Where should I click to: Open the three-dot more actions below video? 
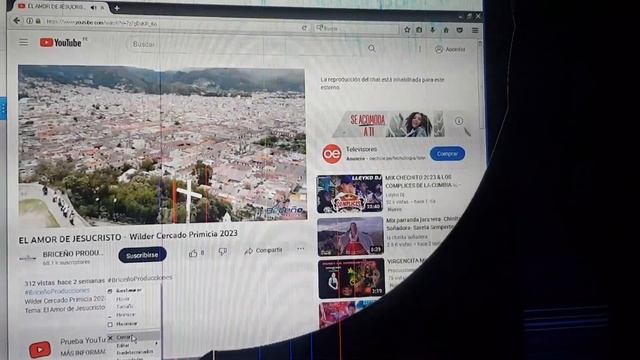300,249
